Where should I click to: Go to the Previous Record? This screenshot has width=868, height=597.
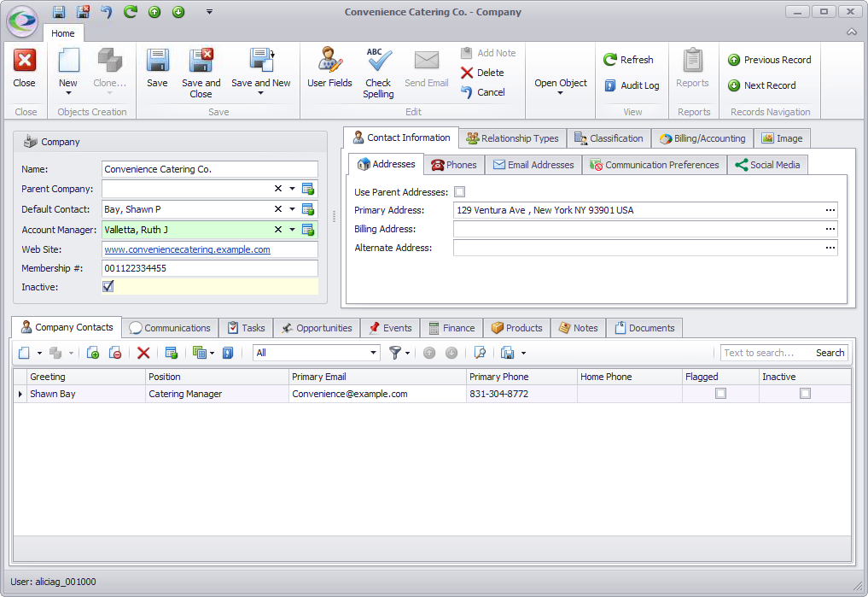click(x=770, y=59)
